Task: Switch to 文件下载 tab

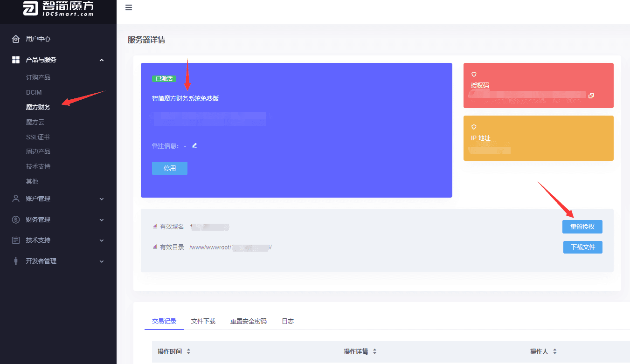Action: (x=203, y=321)
